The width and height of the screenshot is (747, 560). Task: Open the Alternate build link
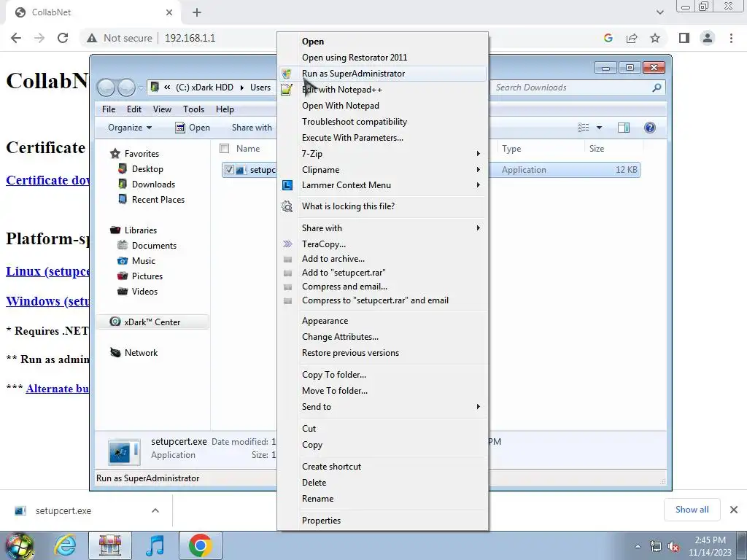[x=58, y=389]
